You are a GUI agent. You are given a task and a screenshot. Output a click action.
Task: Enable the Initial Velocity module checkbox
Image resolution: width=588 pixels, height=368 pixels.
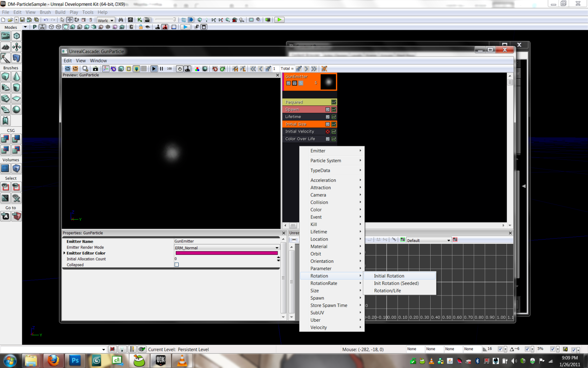click(x=328, y=132)
